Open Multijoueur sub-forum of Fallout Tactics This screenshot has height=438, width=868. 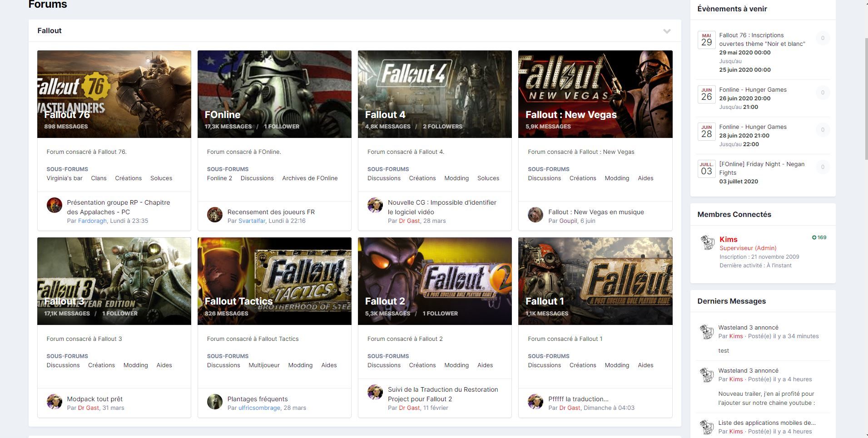click(264, 365)
